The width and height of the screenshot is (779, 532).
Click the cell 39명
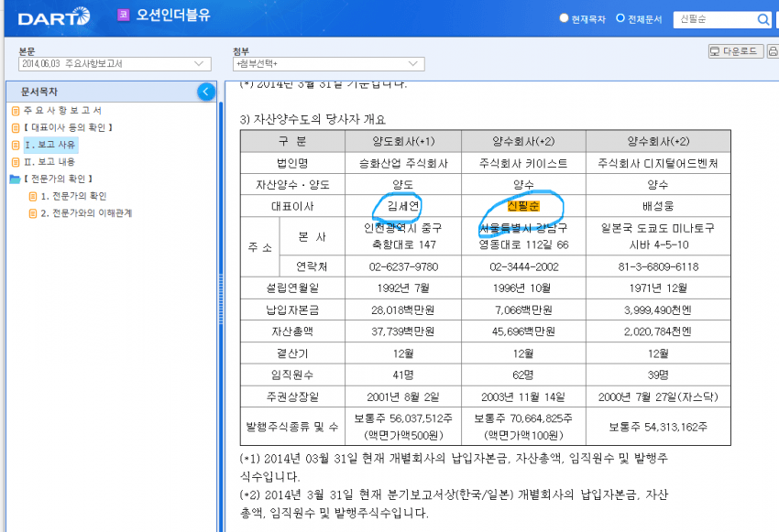658,375
